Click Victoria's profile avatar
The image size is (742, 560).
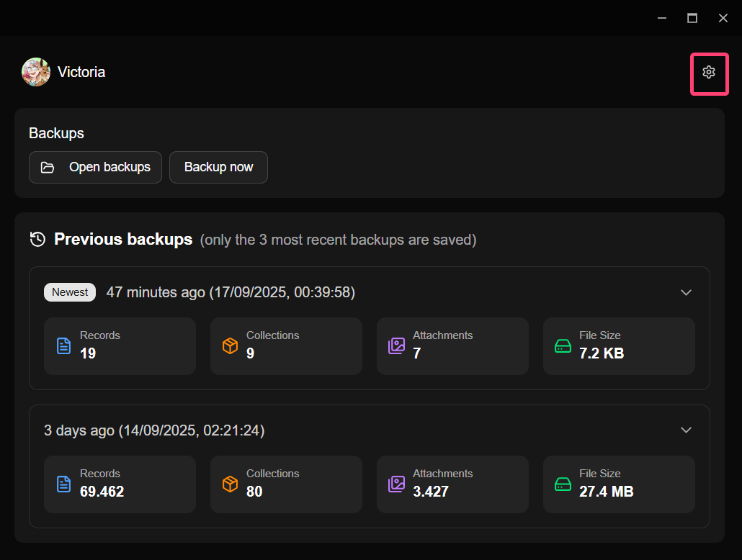point(36,72)
